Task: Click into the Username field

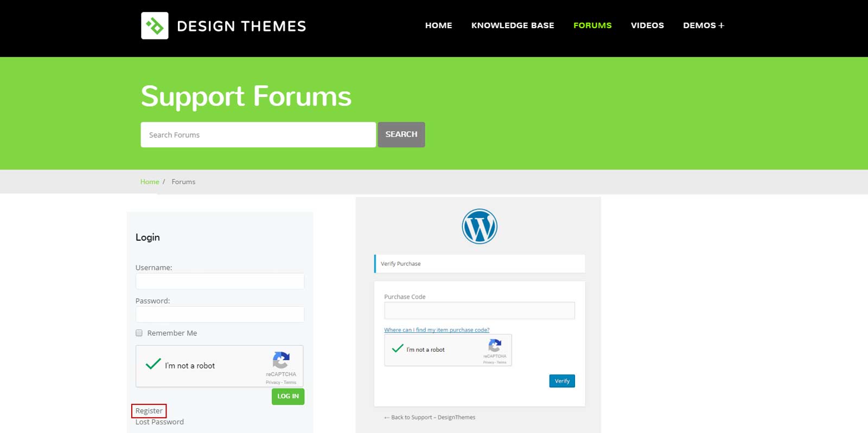Action: coord(220,281)
